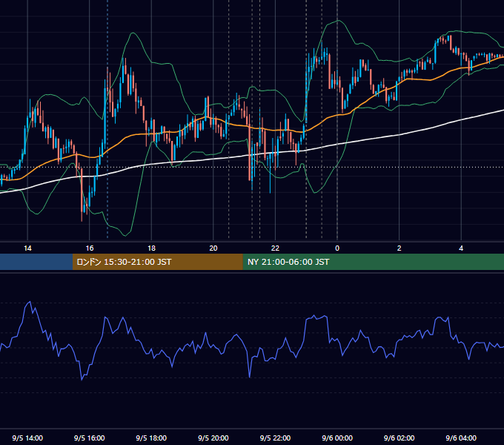Image resolution: width=504 pixels, height=445 pixels.
Task: Click the 9/5 20:00 date label
Action: 213,438
